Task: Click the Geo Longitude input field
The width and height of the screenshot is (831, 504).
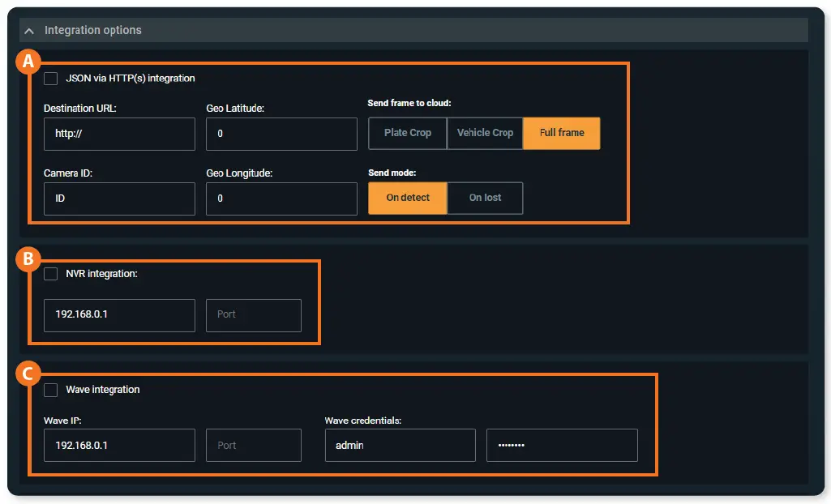Action: tap(281, 199)
